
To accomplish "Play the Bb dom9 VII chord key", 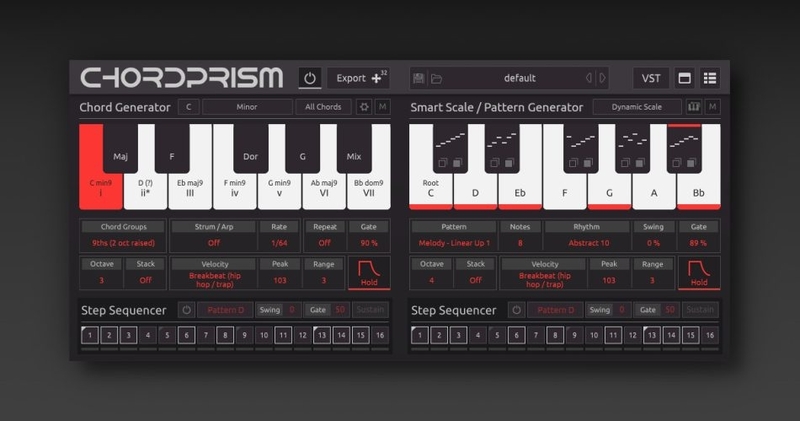I will [368, 189].
